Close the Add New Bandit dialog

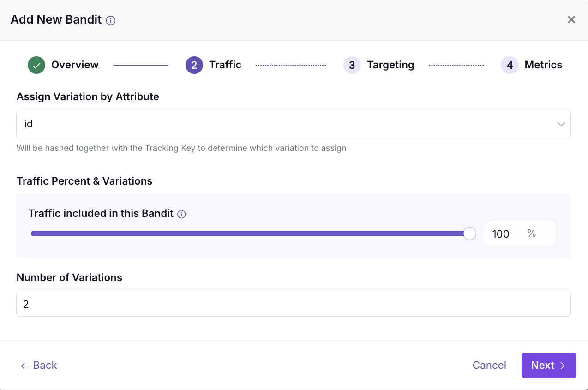point(571,19)
